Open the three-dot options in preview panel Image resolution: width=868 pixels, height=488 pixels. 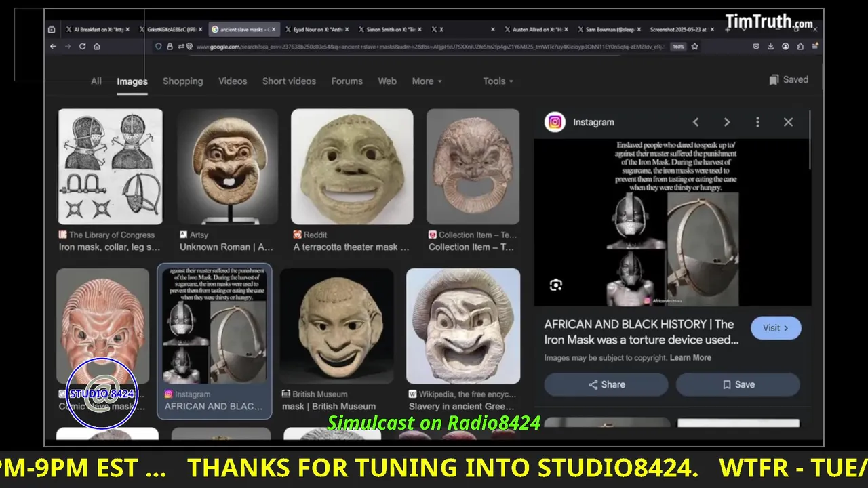[757, 122]
